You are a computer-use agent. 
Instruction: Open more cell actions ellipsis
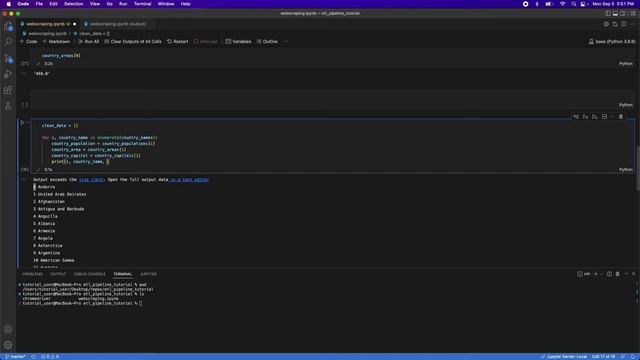point(613,117)
